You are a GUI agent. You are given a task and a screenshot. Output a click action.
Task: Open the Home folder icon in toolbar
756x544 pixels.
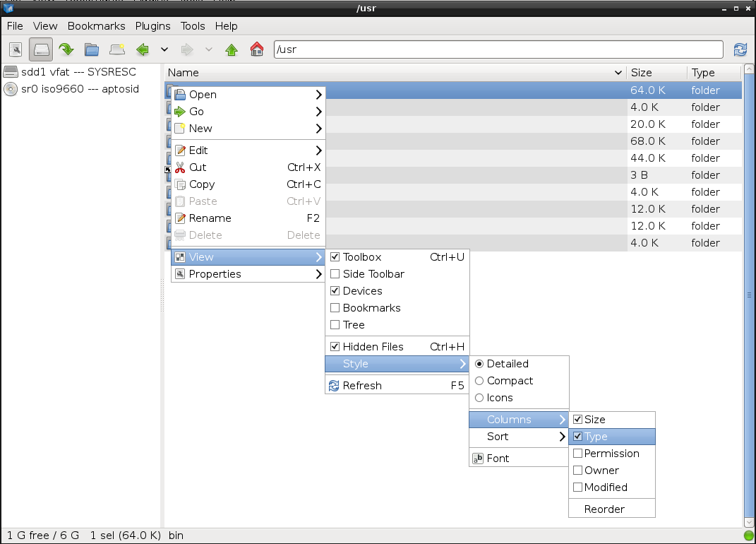[x=257, y=49]
